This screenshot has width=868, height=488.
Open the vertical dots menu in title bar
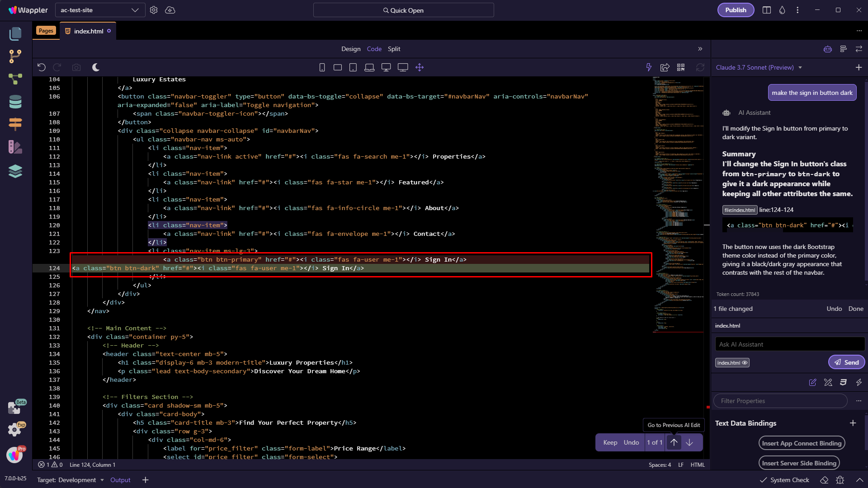click(797, 10)
